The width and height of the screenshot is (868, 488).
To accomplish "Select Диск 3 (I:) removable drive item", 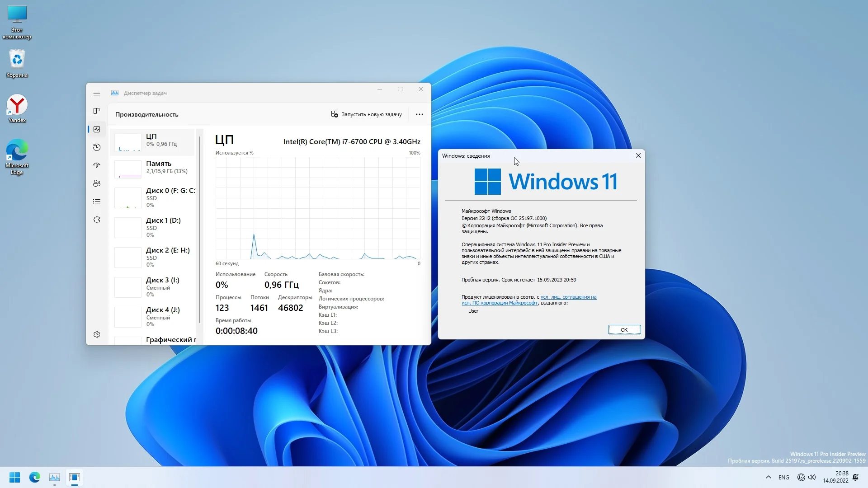I will point(153,287).
